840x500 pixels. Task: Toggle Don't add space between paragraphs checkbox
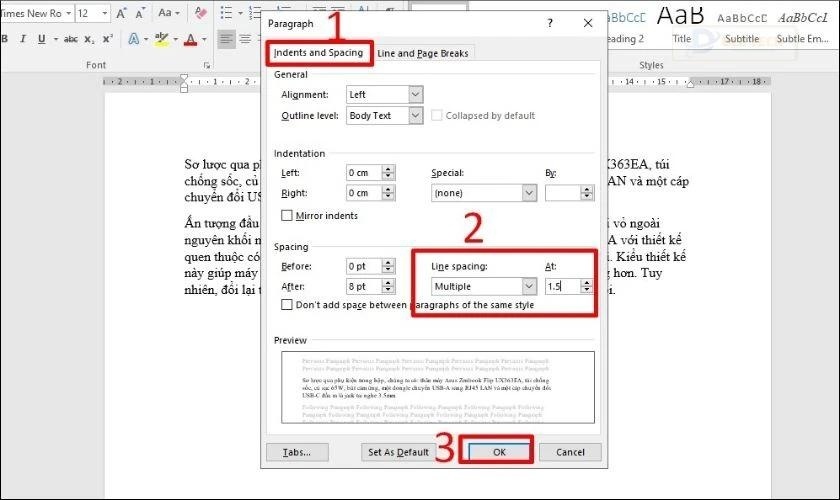tap(287, 305)
